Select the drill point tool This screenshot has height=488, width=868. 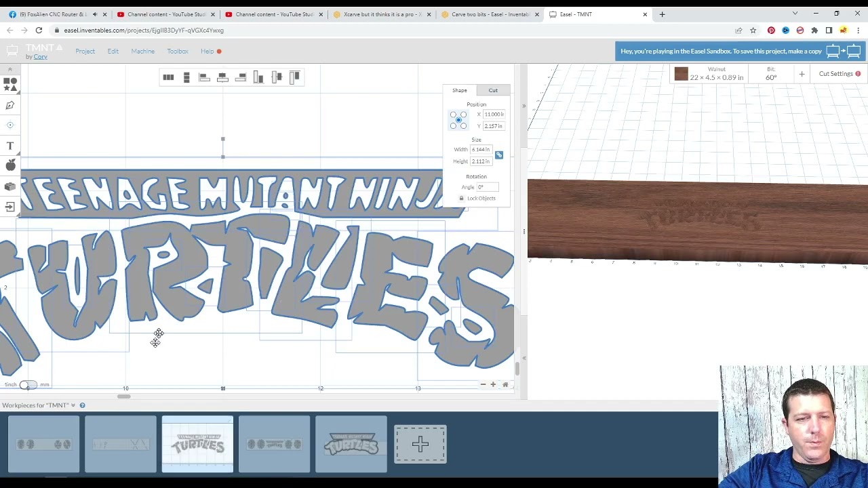tap(10, 125)
